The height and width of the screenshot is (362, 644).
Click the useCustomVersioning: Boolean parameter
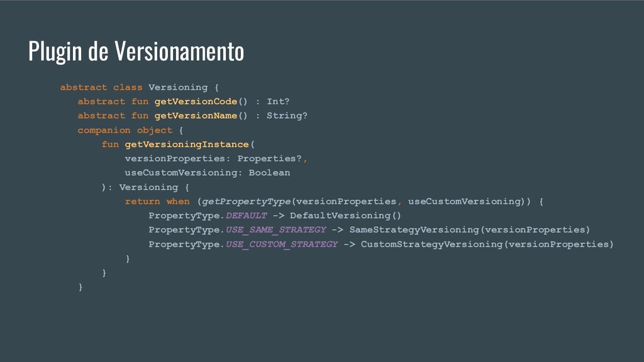(208, 173)
